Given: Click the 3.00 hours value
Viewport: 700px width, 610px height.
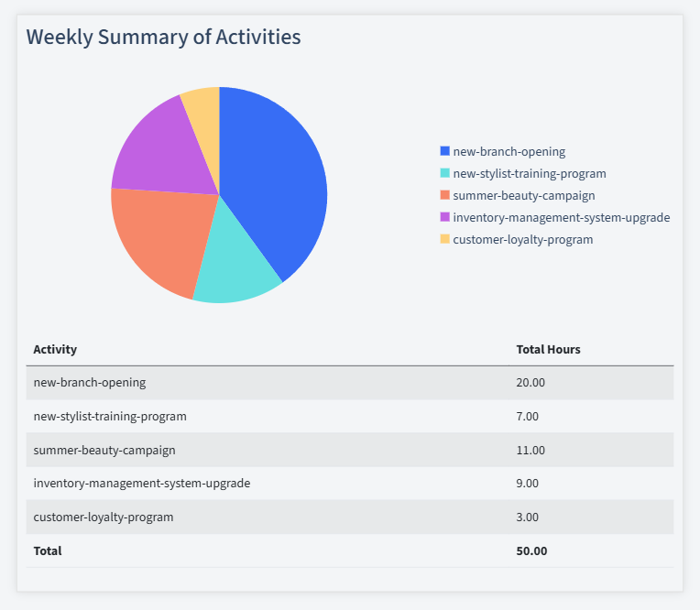Looking at the screenshot, I should (x=527, y=517).
